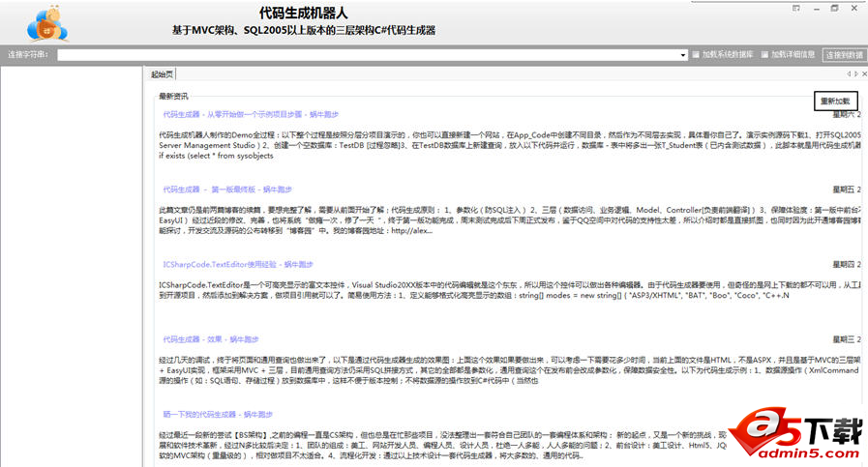Open article 代码生成器 - 从零开始做一个示例项目步骤
Screen dimensions: 868x467
246,115
